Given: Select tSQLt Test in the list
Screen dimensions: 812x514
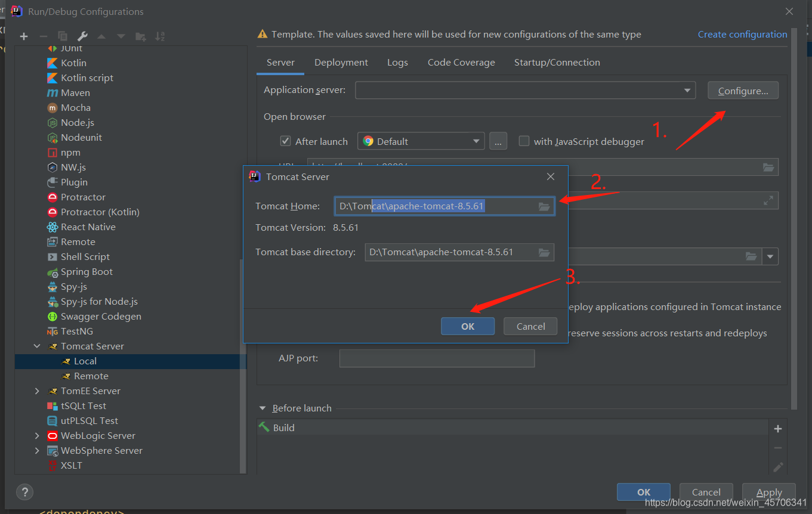Looking at the screenshot, I should click(x=84, y=405).
